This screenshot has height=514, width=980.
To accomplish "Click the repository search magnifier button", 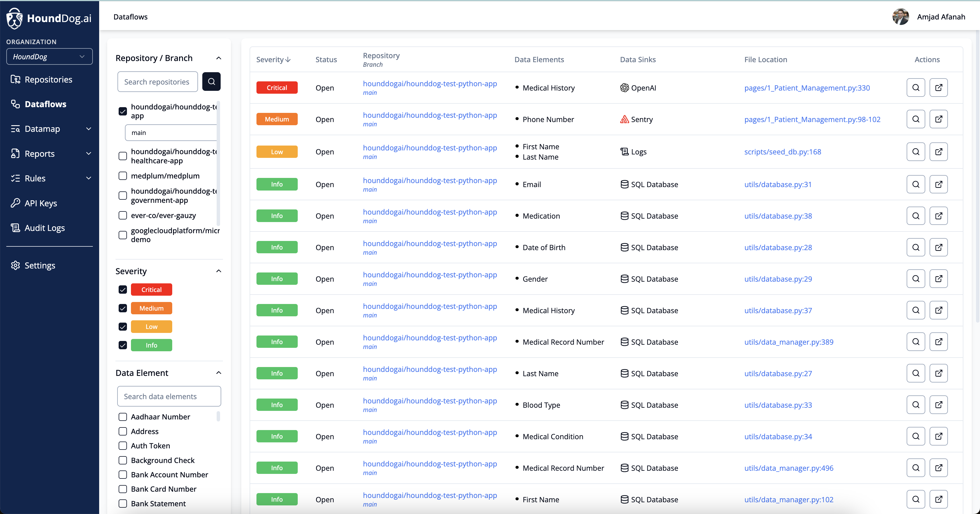I will (211, 81).
